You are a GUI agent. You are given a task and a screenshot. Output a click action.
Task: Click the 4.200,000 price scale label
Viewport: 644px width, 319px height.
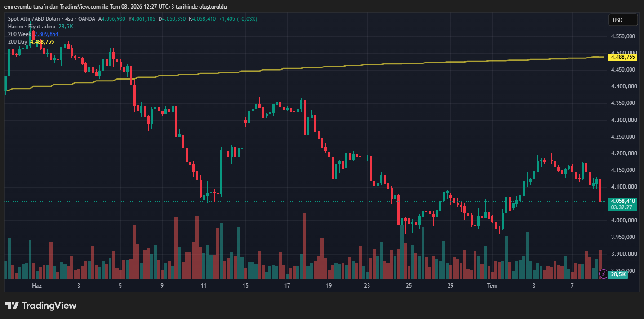click(x=623, y=153)
